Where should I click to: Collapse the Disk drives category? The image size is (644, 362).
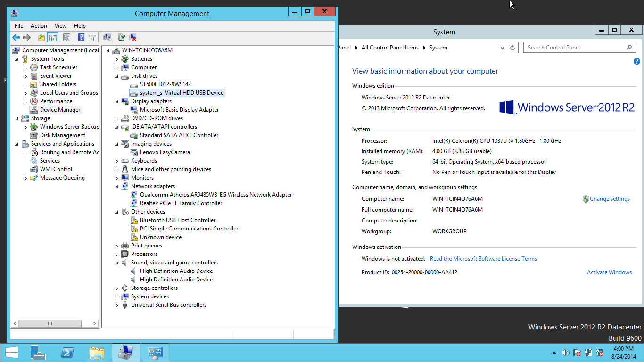[x=117, y=76]
